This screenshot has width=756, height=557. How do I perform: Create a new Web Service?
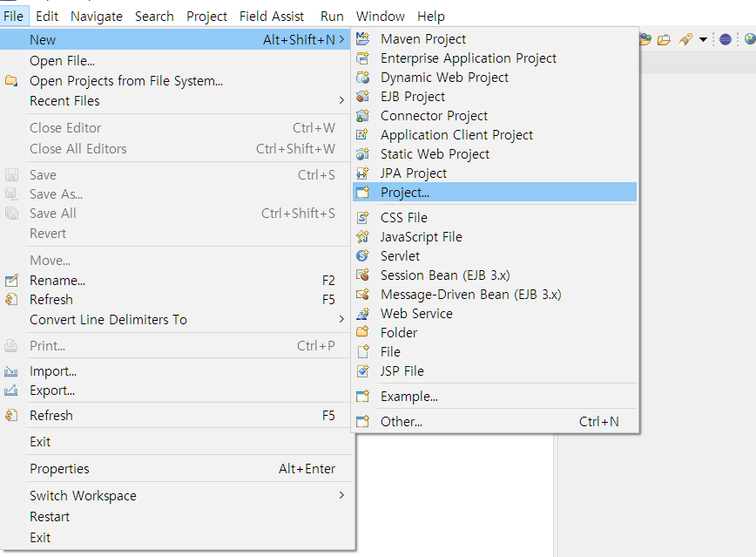(495, 314)
